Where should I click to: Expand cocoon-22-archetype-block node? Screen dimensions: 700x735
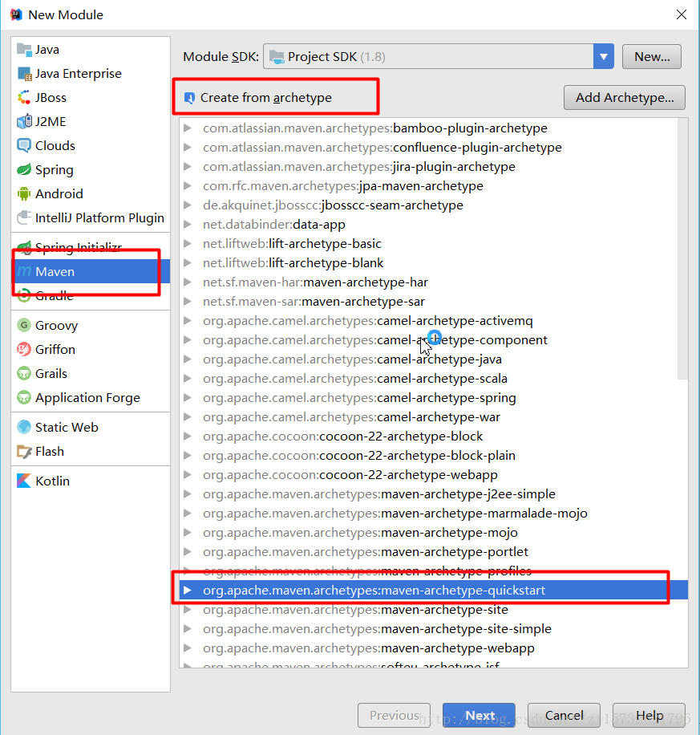(188, 436)
